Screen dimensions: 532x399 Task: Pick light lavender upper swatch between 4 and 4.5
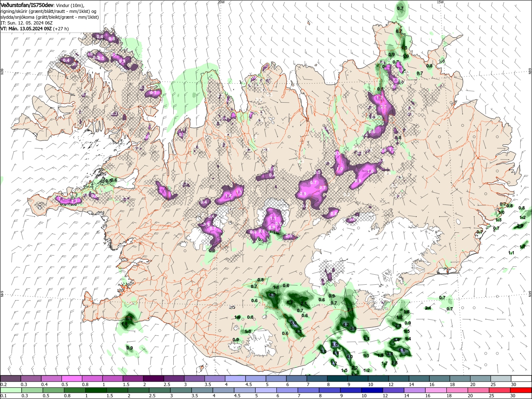coord(235,379)
